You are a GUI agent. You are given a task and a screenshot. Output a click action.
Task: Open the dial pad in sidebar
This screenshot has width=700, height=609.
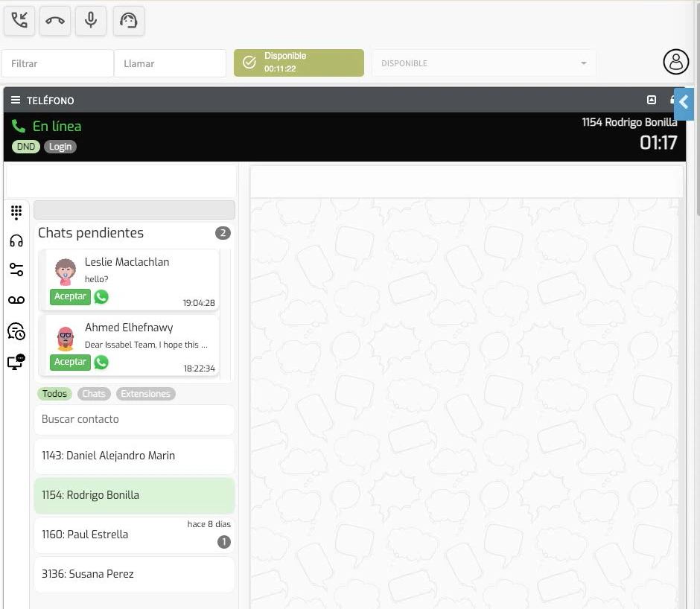coord(16,213)
